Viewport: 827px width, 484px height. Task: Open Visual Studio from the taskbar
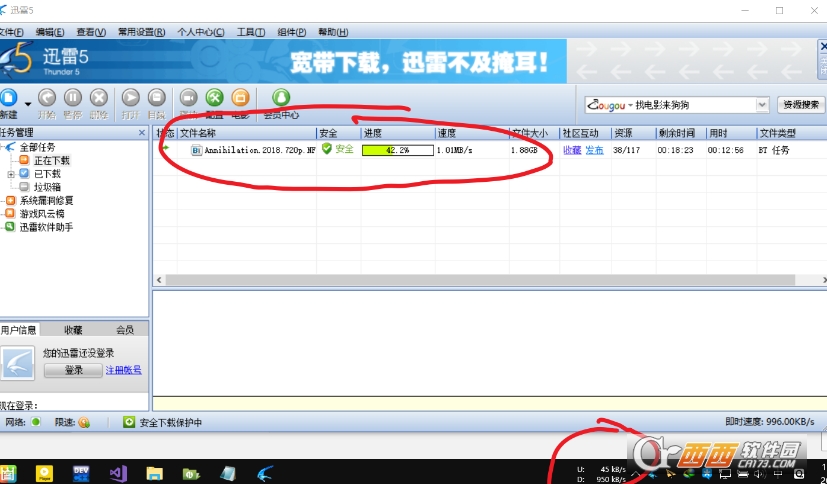pyautogui.click(x=118, y=473)
